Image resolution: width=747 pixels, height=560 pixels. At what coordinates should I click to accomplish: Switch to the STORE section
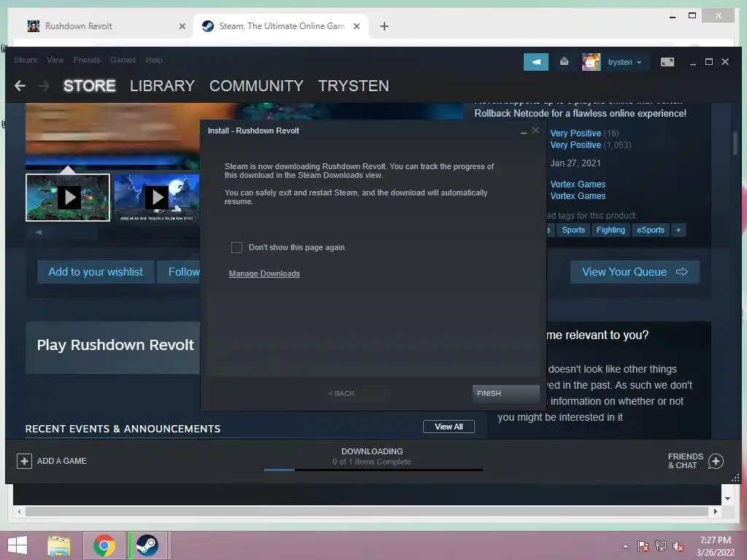(x=90, y=86)
